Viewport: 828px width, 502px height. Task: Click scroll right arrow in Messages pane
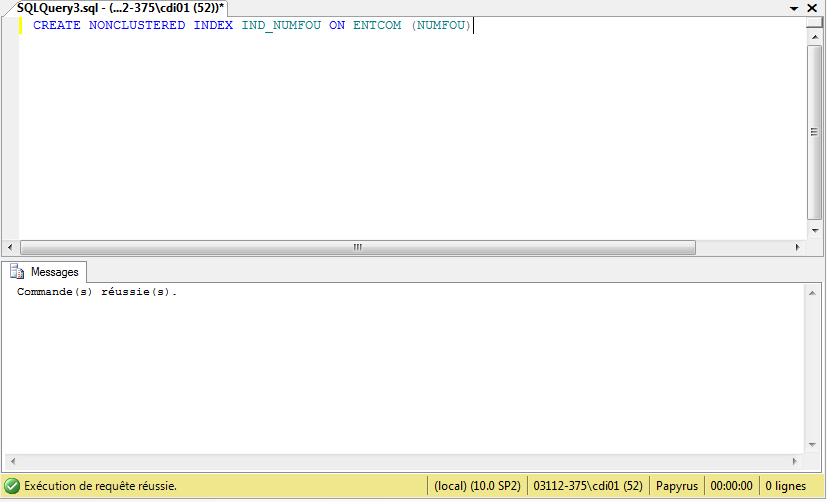point(797,462)
